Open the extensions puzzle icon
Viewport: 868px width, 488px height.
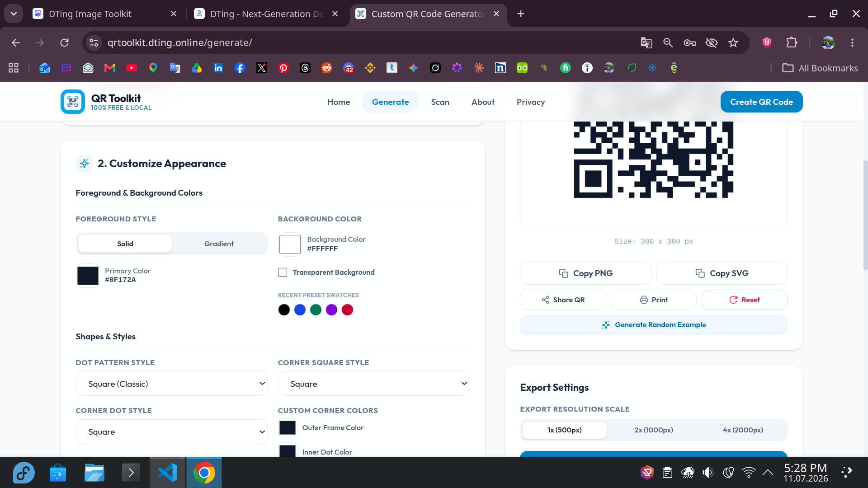[x=792, y=42]
